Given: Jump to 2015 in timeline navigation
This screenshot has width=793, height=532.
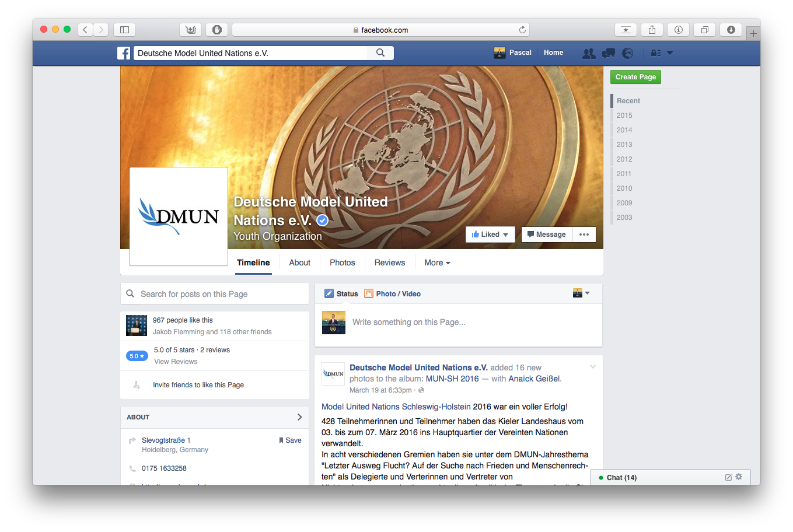Looking at the screenshot, I should coord(624,116).
